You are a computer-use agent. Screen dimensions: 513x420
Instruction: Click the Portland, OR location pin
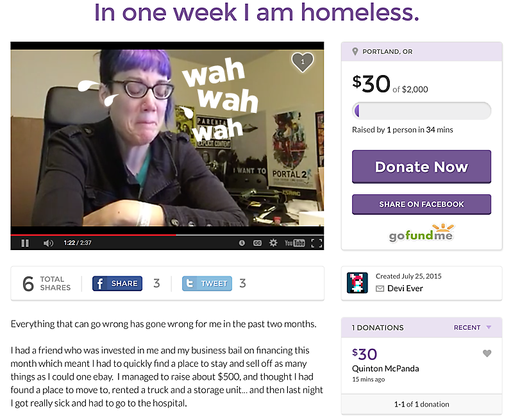tap(355, 51)
